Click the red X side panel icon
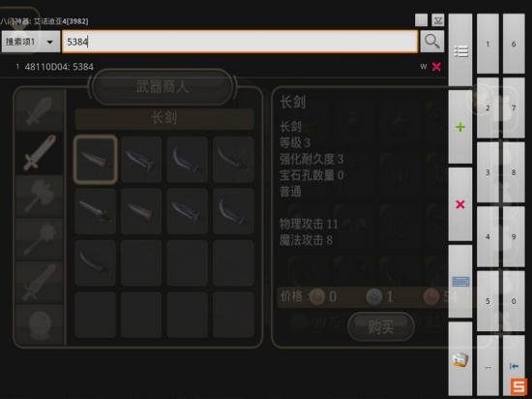The width and height of the screenshot is (532, 399). [x=460, y=204]
